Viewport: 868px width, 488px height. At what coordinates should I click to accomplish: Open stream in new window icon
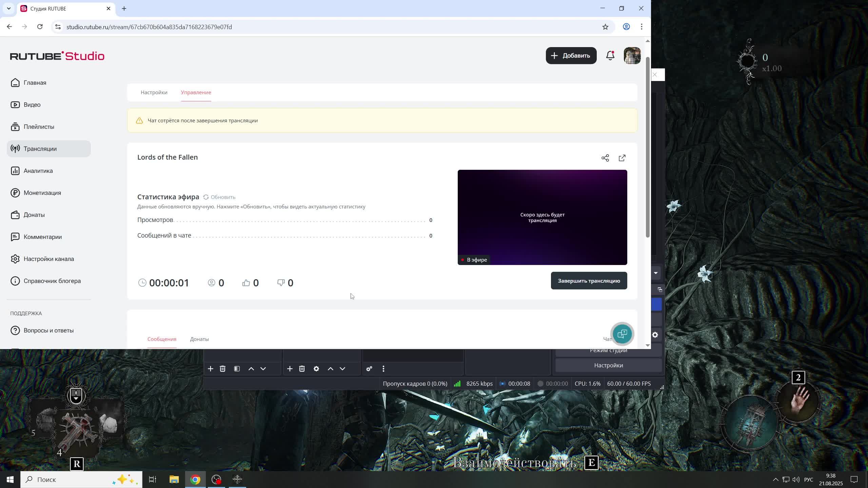coord(622,158)
